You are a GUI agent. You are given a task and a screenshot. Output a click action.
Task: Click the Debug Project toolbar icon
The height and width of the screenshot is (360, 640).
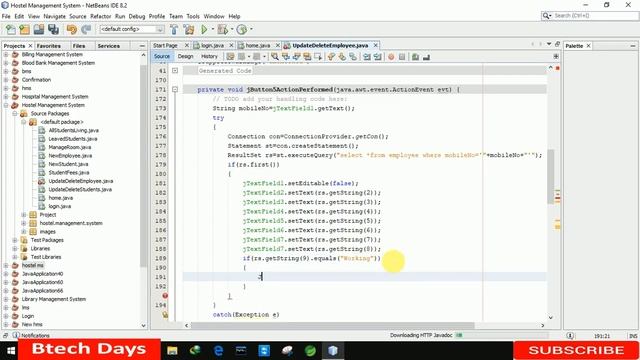222,29
